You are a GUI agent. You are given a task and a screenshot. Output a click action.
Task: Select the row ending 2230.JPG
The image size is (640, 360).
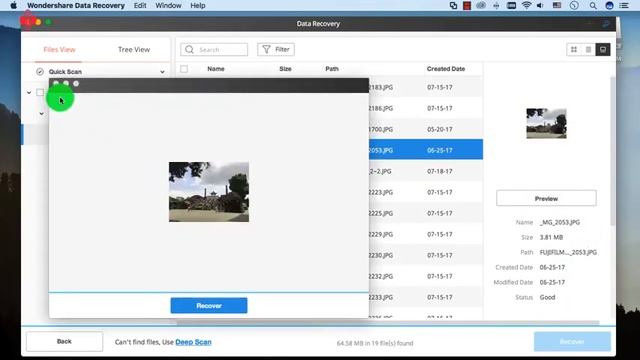pos(426,256)
